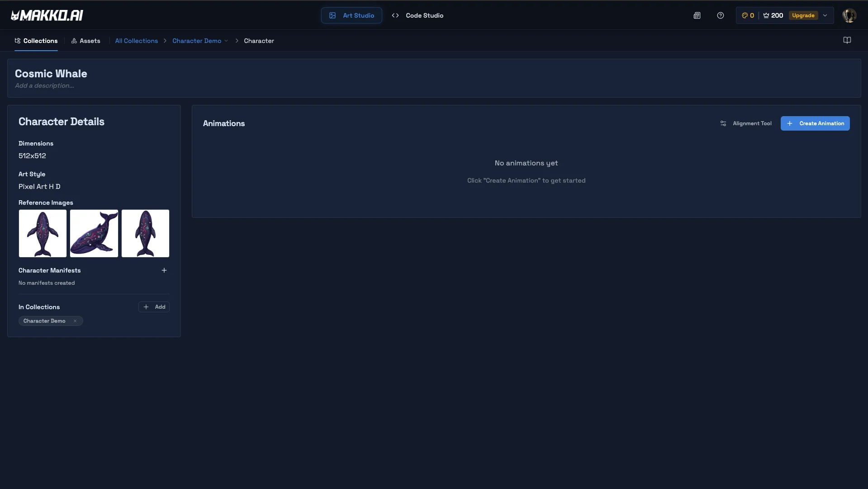Viewport: 868px width, 489px height.
Task: Remove the Character Demo collection tag
Action: click(x=75, y=321)
